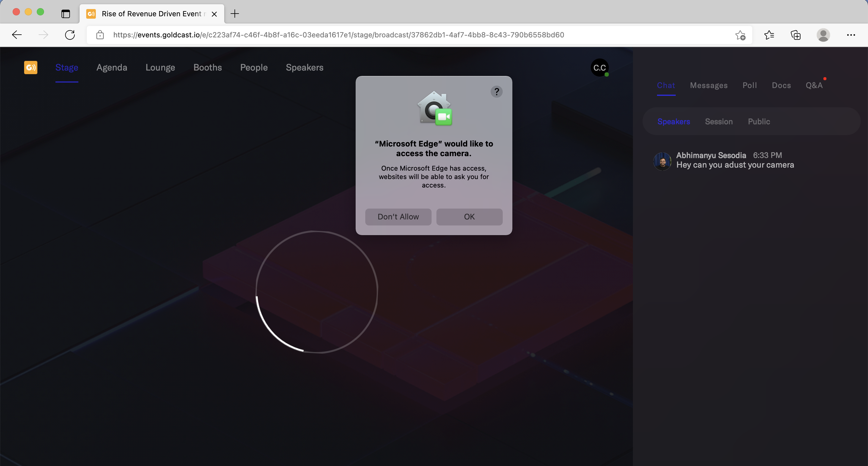Deny camera access with Don't Allow
Viewport: 868px width, 466px height.
398,217
